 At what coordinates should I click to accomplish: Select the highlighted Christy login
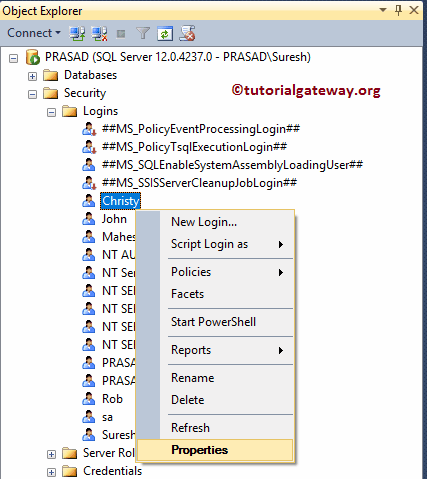click(x=120, y=201)
